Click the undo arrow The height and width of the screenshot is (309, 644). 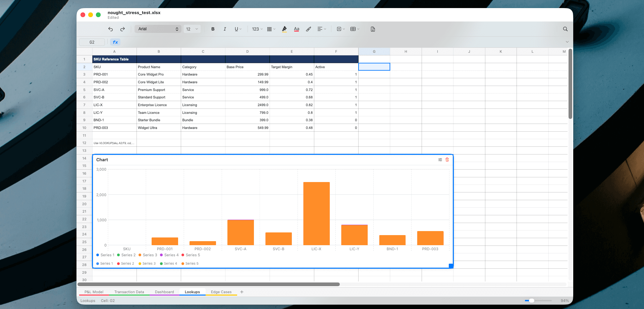(110, 29)
